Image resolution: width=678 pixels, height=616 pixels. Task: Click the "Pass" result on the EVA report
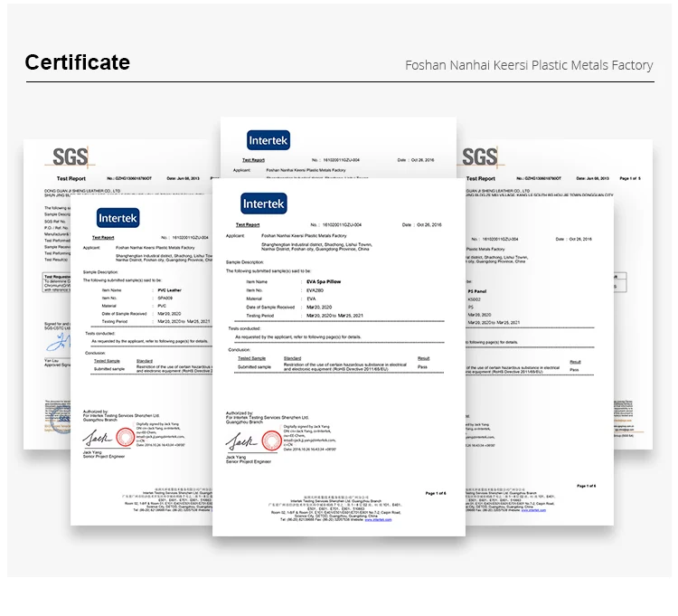[423, 367]
